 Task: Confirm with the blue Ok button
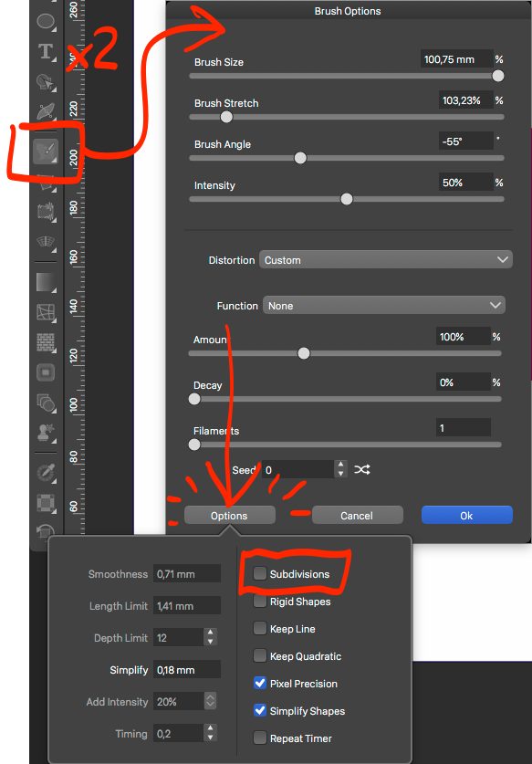466,516
